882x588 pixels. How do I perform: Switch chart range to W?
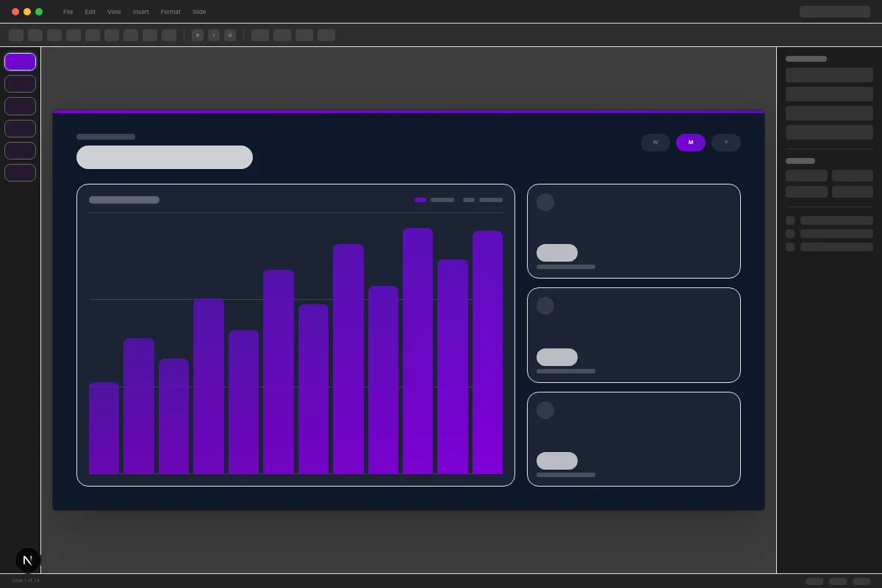click(x=656, y=143)
